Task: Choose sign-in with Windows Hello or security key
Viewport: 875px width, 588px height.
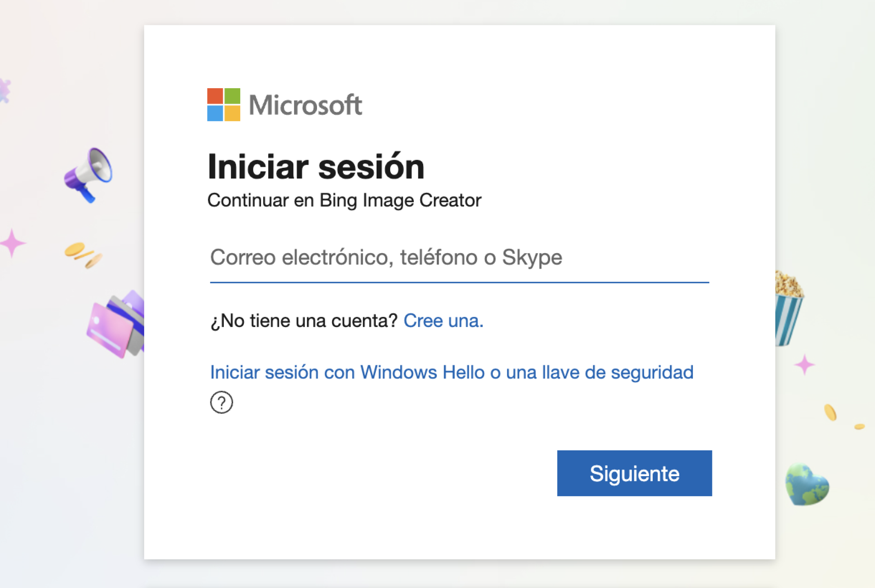Action: pyautogui.click(x=451, y=372)
